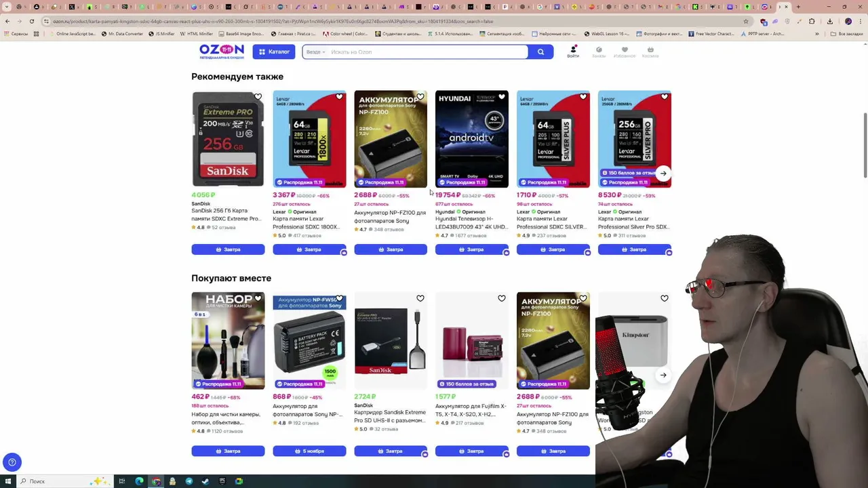Open link Картридер Sandisk Extreme Pro SD

(390, 416)
